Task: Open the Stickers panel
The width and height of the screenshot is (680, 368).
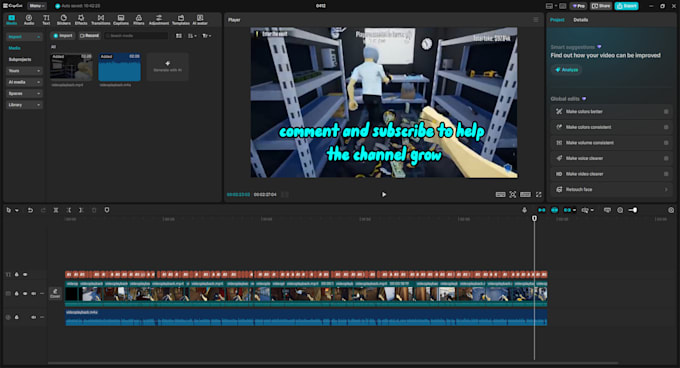Action: click(63, 20)
